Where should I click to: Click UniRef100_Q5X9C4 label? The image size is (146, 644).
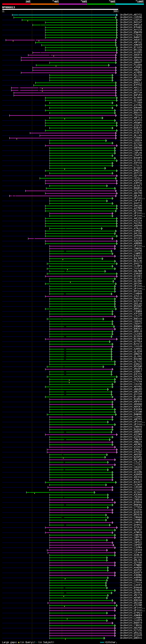(x=131, y=593)
